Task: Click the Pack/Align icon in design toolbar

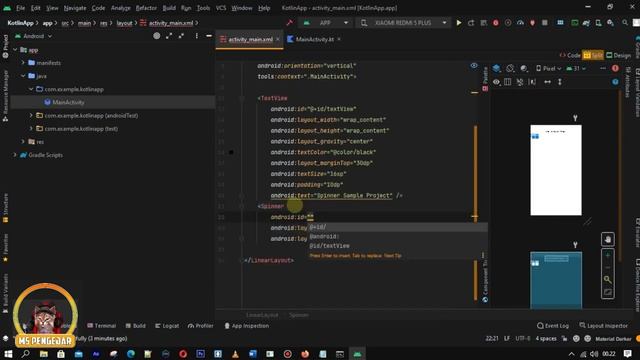Action: pyautogui.click(x=532, y=82)
